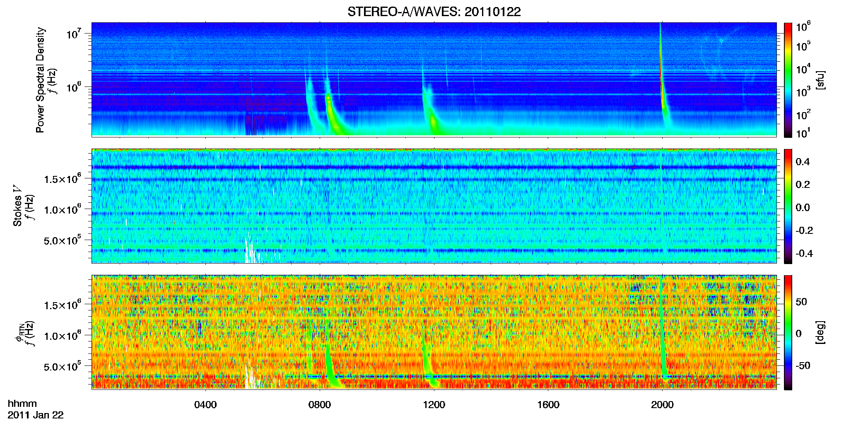Click the 0.4 label on Stokes V colorbar

pyautogui.click(x=803, y=162)
